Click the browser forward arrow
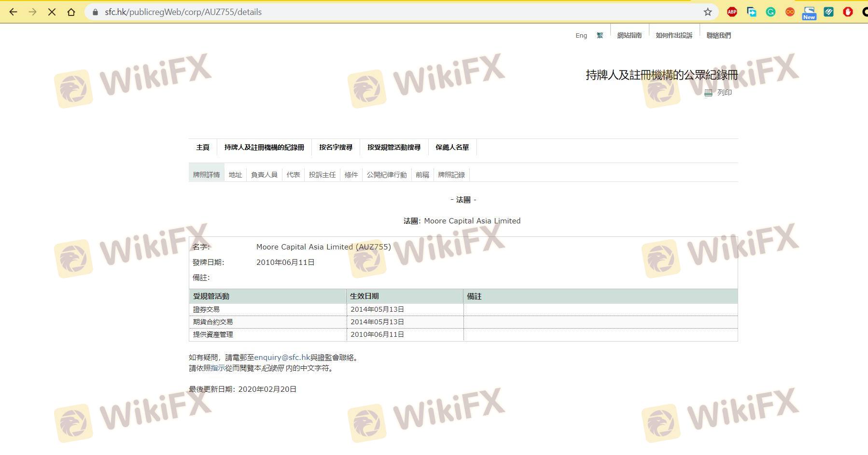The width and height of the screenshot is (868, 455). click(x=33, y=12)
